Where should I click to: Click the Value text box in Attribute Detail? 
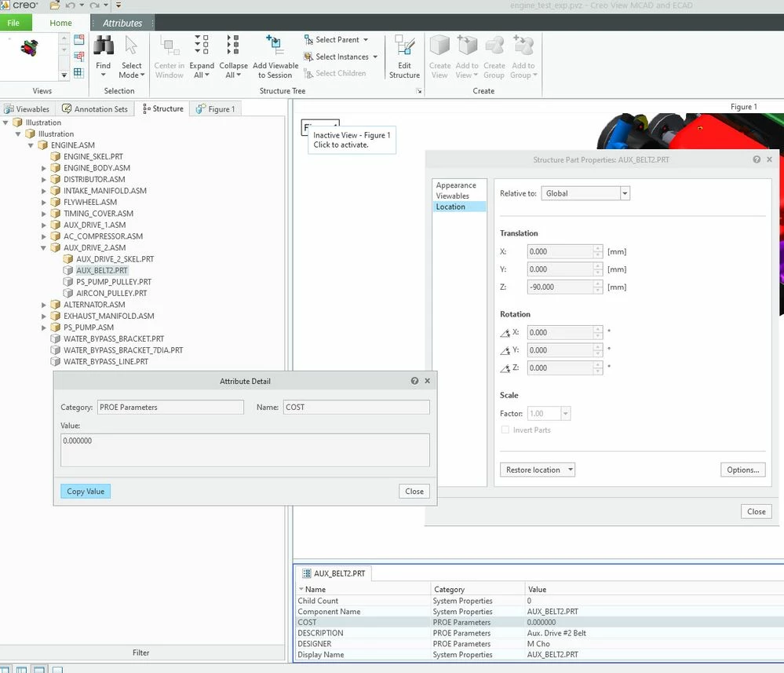click(x=245, y=450)
